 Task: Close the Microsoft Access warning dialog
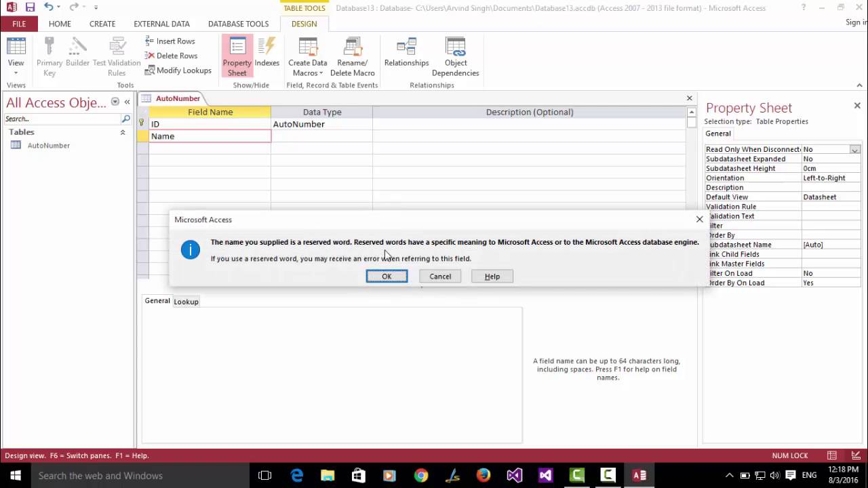700,219
